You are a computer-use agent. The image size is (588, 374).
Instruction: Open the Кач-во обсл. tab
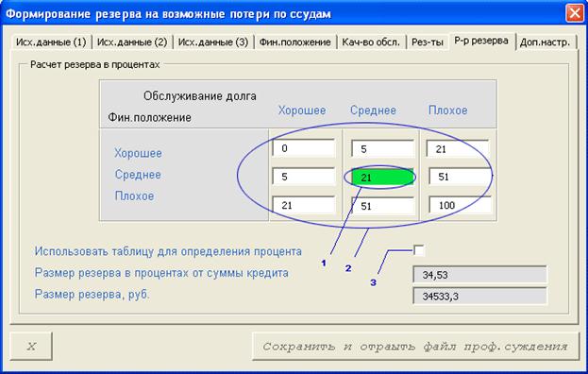[x=371, y=42]
